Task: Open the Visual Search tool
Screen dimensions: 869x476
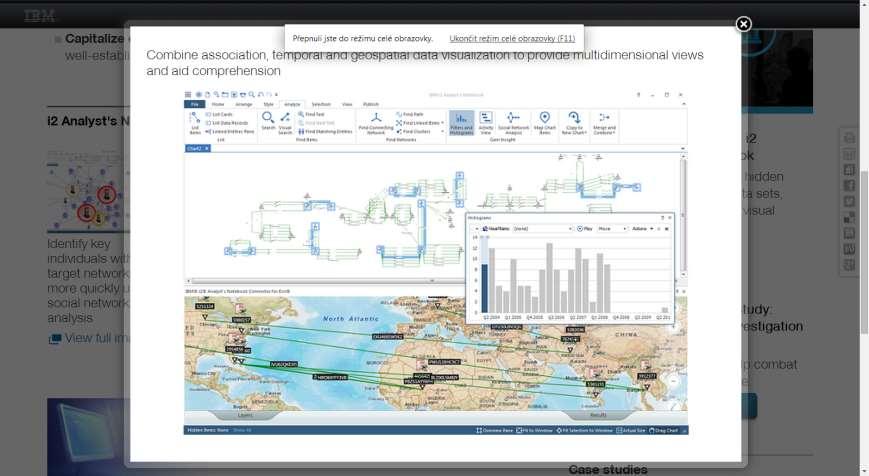Action: point(285,123)
